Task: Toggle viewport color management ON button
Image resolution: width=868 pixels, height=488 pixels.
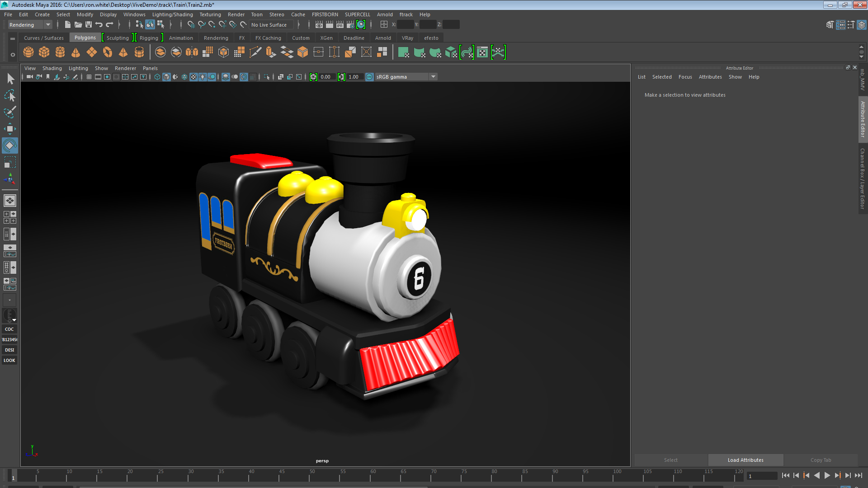Action: point(369,77)
